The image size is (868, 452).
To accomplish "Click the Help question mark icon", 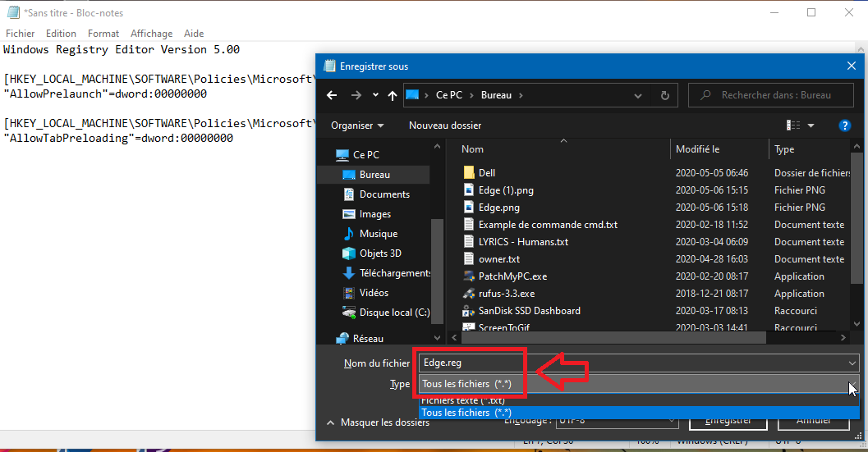I will coord(845,126).
